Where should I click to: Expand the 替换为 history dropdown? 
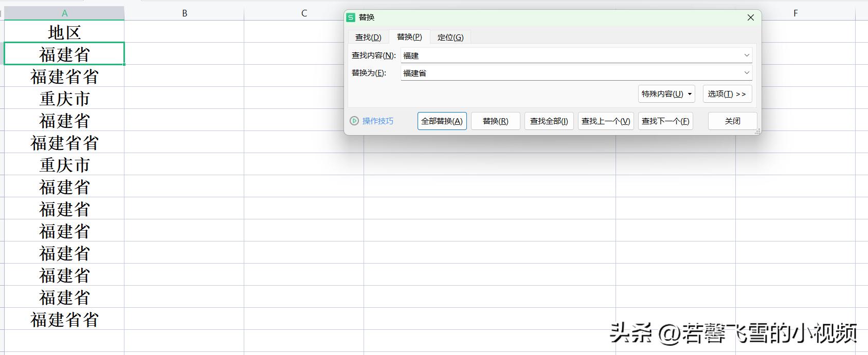pos(747,73)
